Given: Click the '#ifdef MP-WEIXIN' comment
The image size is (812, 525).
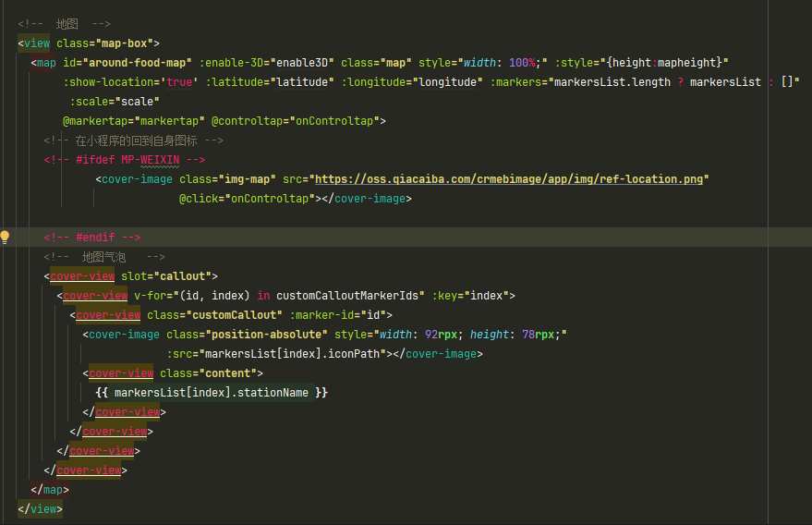Looking at the screenshot, I should point(125,160).
